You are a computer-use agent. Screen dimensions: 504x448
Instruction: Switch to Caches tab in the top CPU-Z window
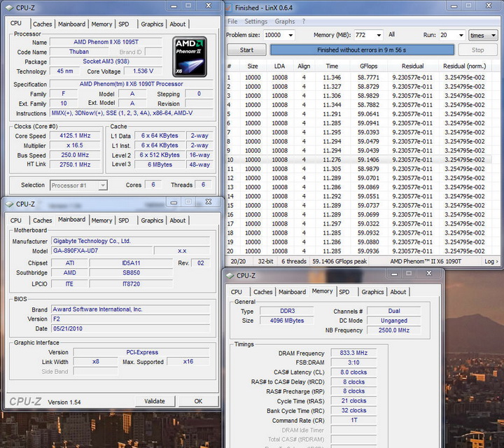(x=43, y=24)
